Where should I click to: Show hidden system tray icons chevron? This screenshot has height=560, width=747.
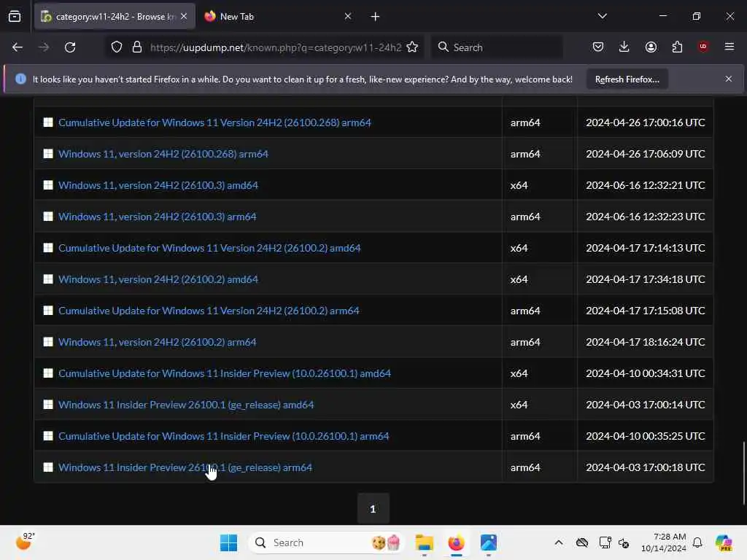point(559,542)
